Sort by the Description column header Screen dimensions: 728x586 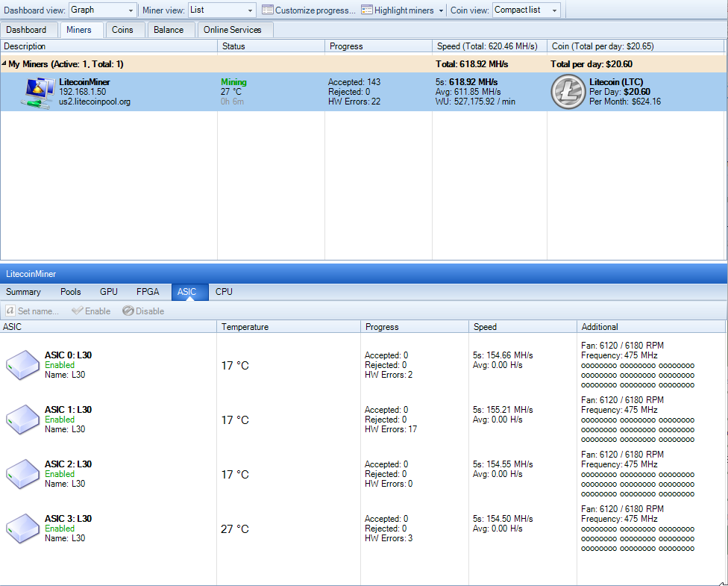(x=109, y=46)
